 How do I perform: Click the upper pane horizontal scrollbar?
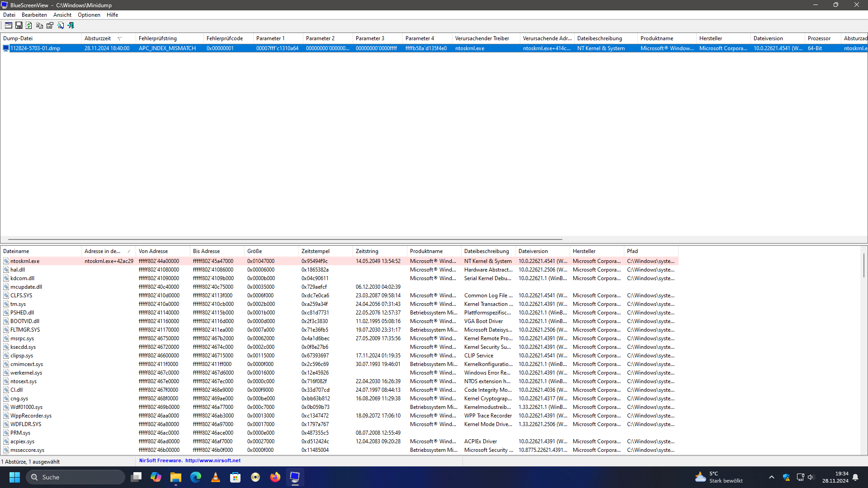pyautogui.click(x=285, y=239)
